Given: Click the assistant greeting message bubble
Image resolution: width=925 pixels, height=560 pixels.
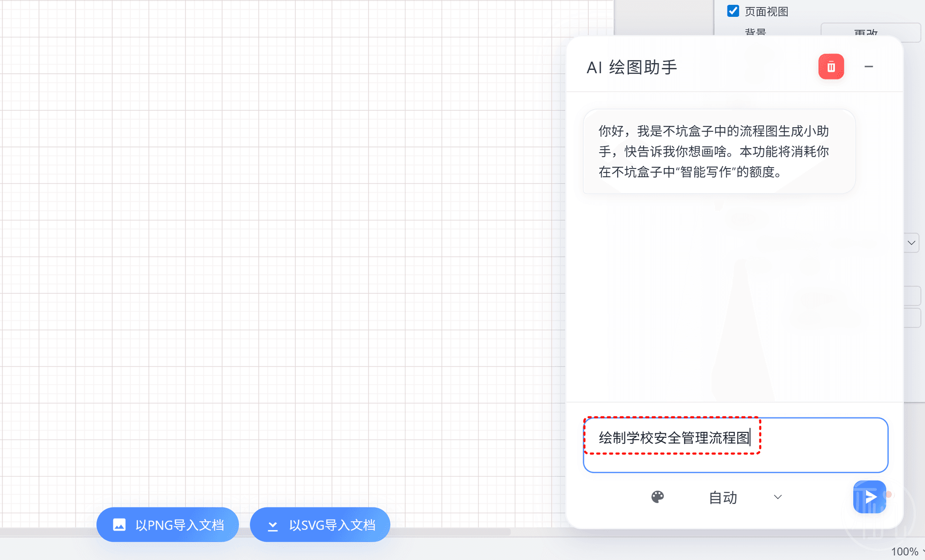Looking at the screenshot, I should pos(719,151).
